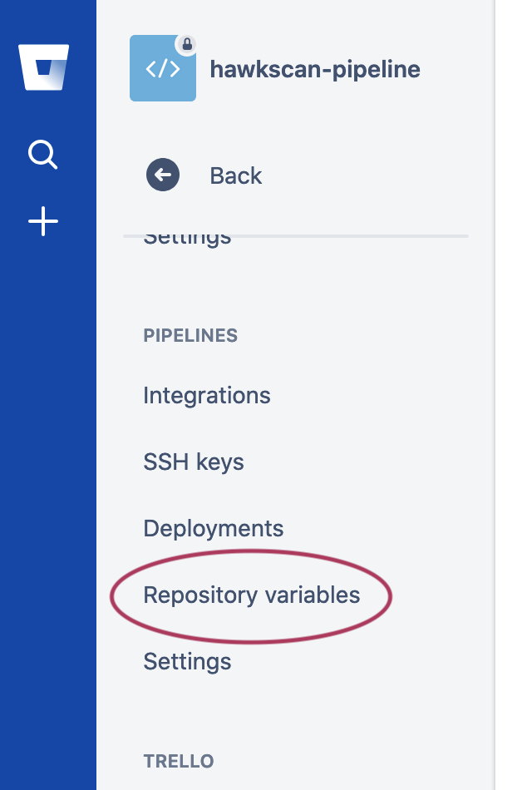
Task: Select the magnifying glass in the blue sidebar
Action: pos(42,155)
